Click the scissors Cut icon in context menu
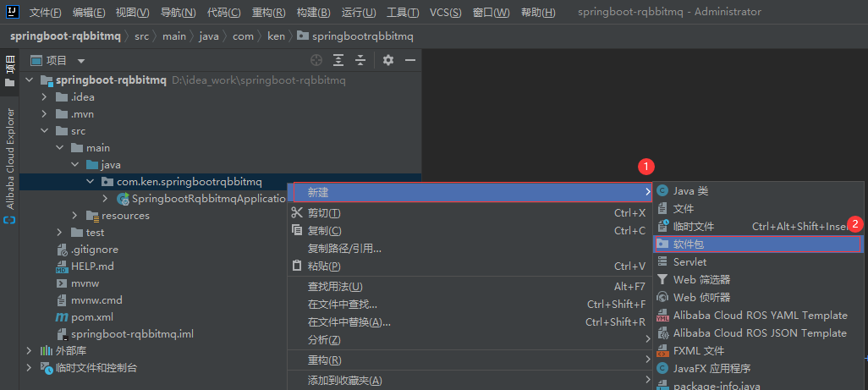 pos(297,213)
